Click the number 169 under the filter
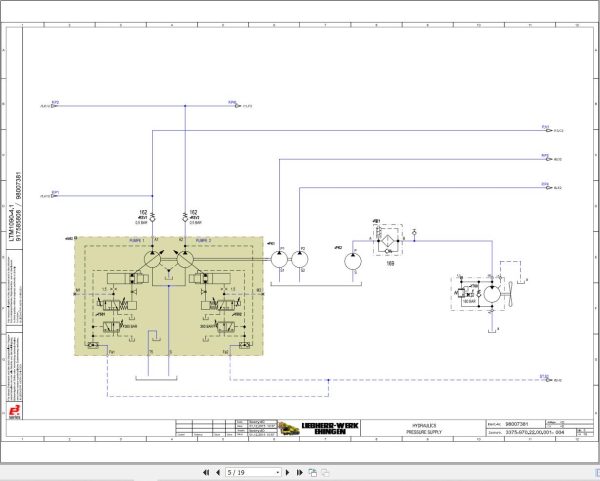 coord(390,264)
